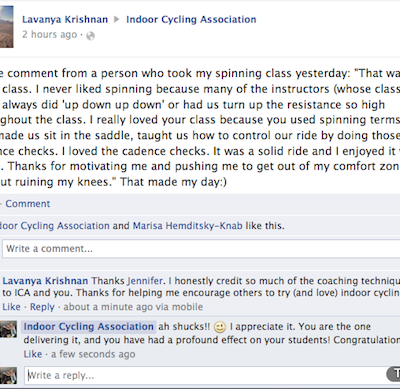This screenshot has width=400, height=389.
Task: Click highlighted Indoor Cycling Association commenter name
Action: [89, 327]
